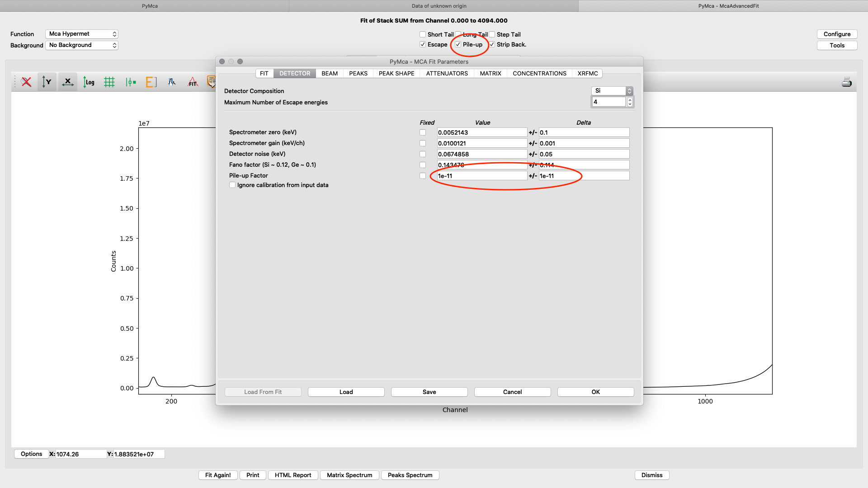Switch to the PyMca window tab
Image resolution: width=868 pixels, height=488 pixels.
[145, 6]
